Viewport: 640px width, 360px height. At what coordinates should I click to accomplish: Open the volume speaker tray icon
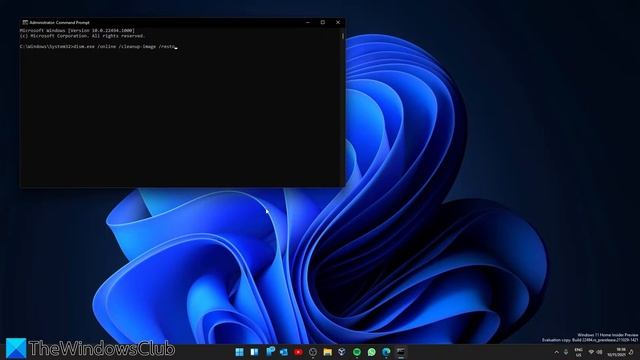[x=600, y=352]
